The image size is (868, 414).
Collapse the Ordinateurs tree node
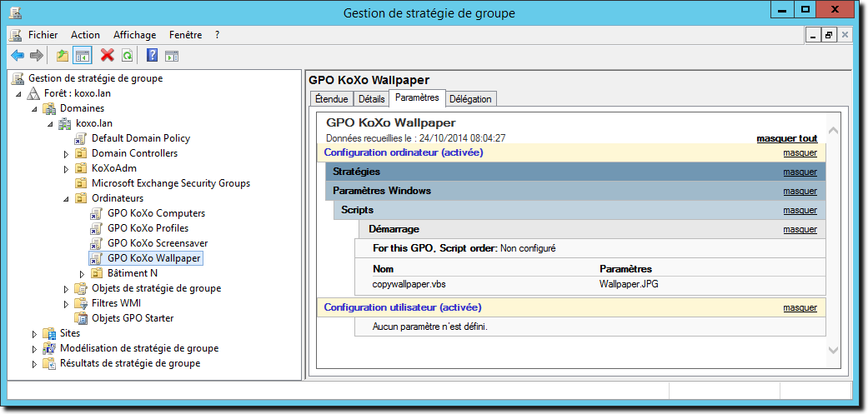(67, 198)
